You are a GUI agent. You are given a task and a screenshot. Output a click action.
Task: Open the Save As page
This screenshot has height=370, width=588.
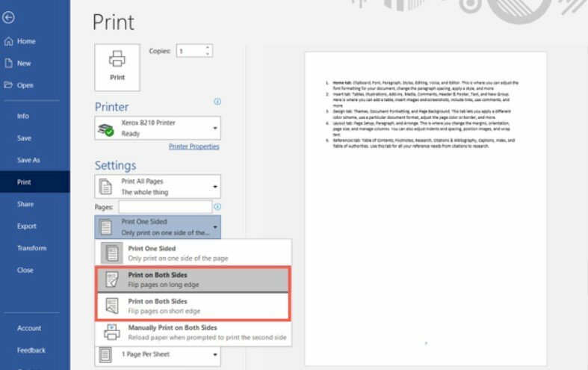(28, 160)
